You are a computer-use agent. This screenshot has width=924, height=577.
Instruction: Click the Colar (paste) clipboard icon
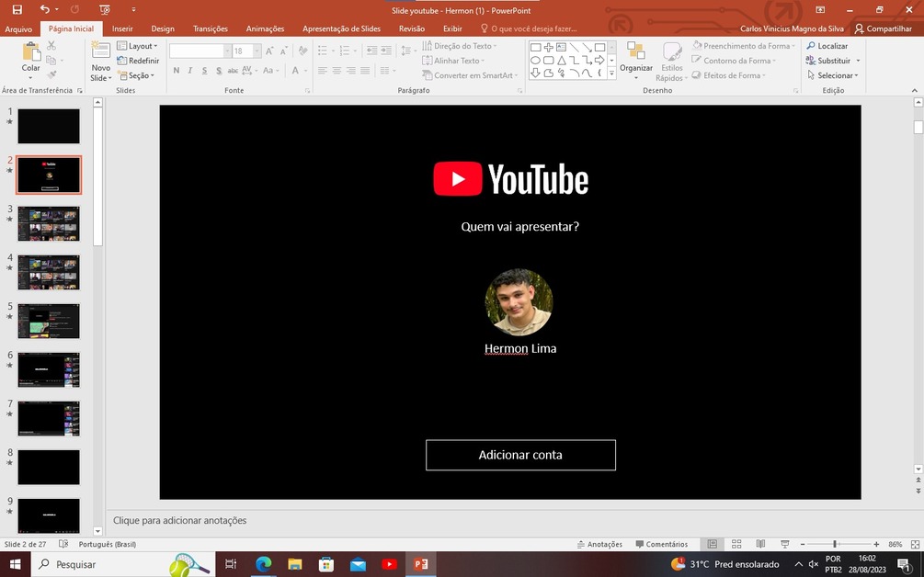click(30, 51)
